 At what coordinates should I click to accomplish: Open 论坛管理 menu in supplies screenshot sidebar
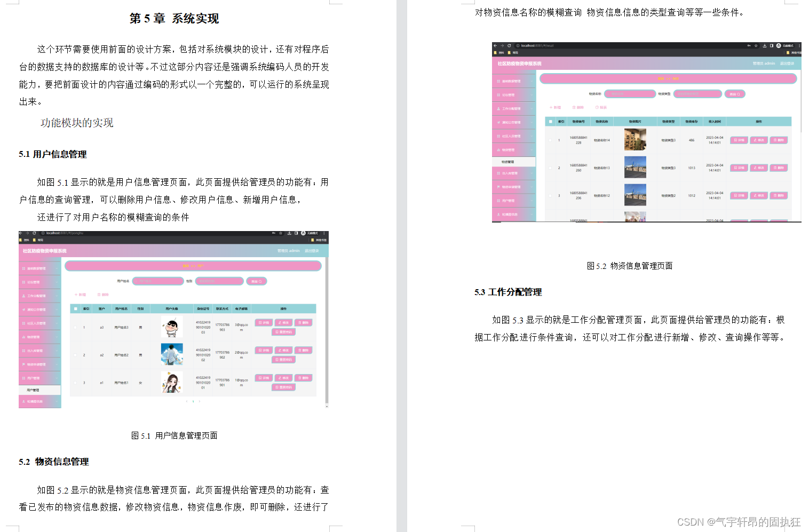coord(514,95)
